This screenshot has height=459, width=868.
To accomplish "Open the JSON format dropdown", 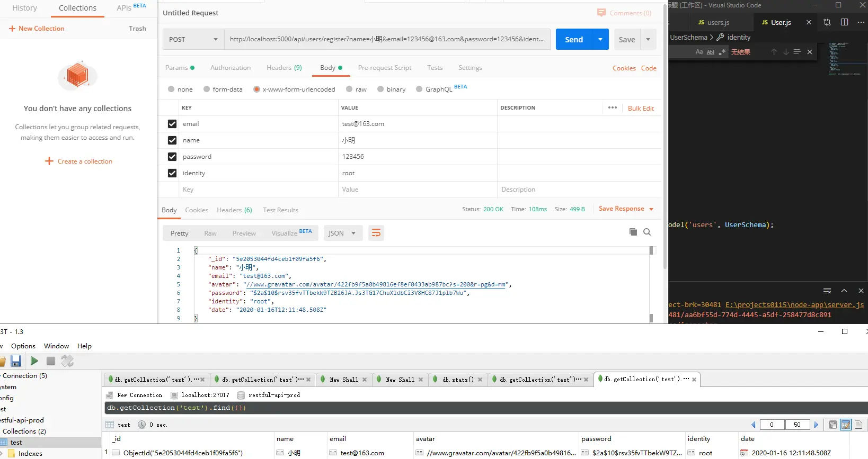I will [x=343, y=233].
